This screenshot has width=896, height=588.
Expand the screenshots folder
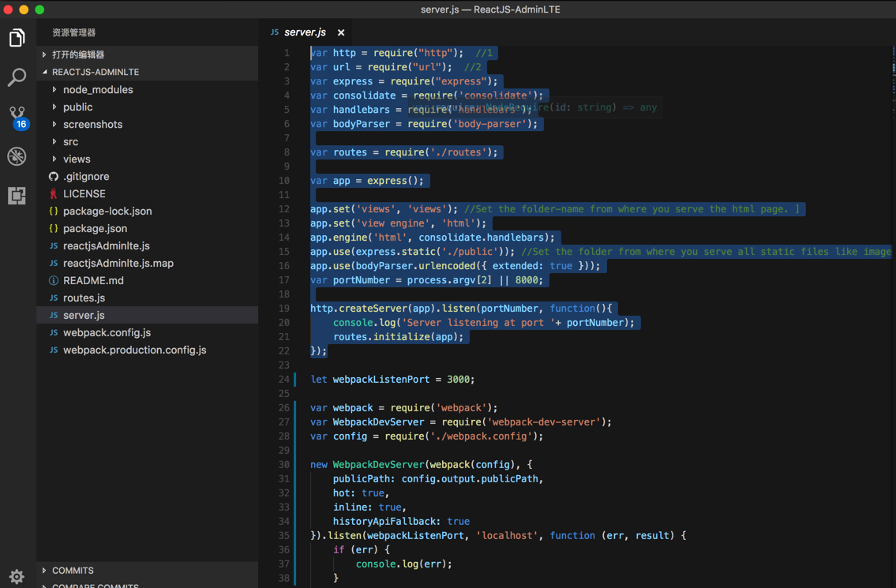pyautogui.click(x=92, y=125)
